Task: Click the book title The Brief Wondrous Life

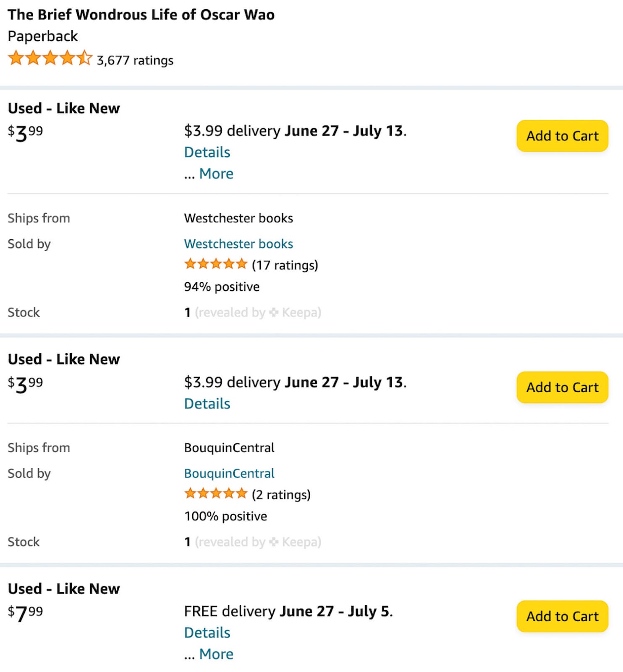Action: 141,15
